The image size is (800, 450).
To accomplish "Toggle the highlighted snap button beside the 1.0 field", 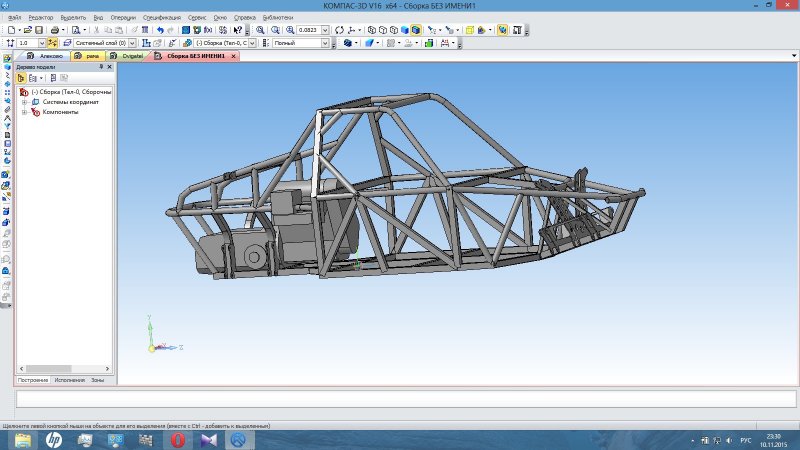I will (53, 43).
